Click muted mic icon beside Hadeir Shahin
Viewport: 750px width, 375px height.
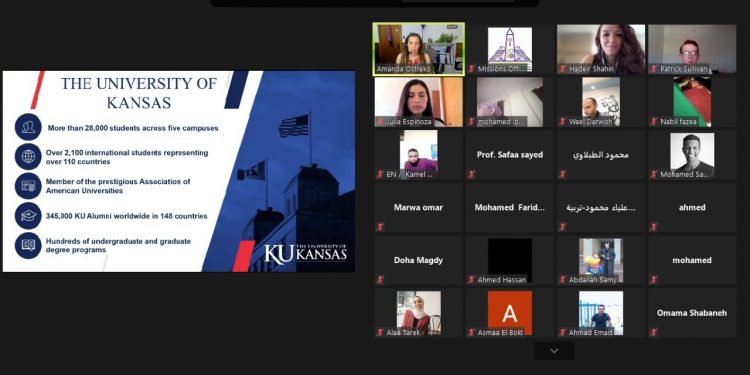(563, 69)
